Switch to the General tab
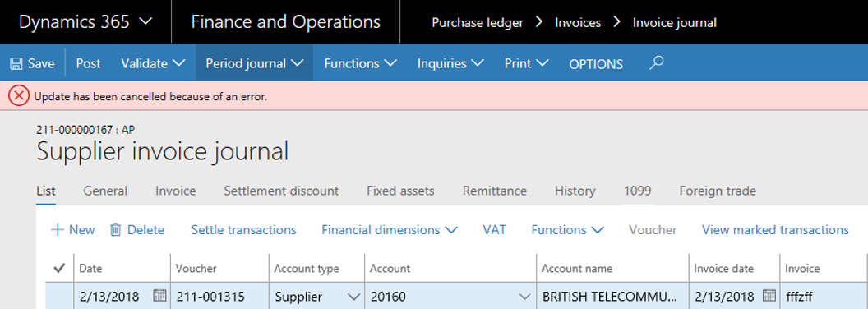 [x=105, y=191]
